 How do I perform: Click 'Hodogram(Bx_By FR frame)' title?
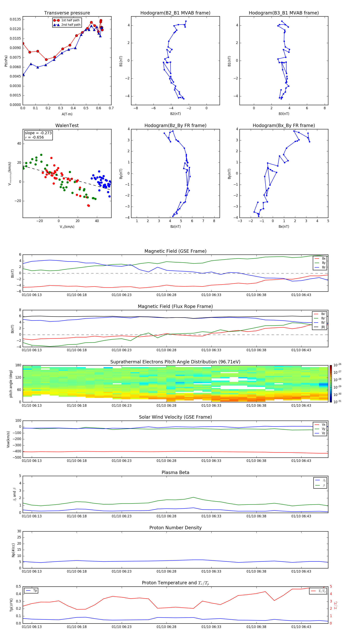284,125
